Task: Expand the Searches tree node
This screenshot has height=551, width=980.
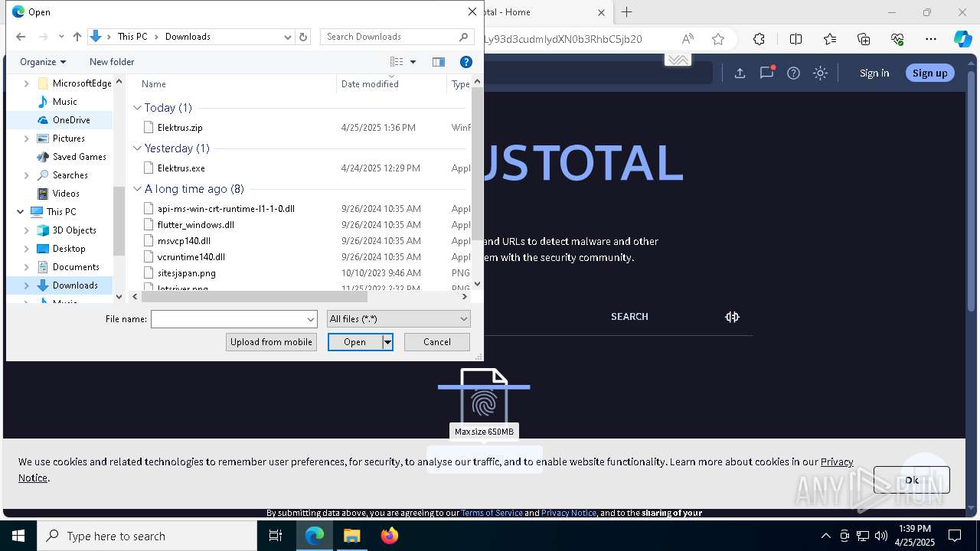Action: [x=27, y=175]
